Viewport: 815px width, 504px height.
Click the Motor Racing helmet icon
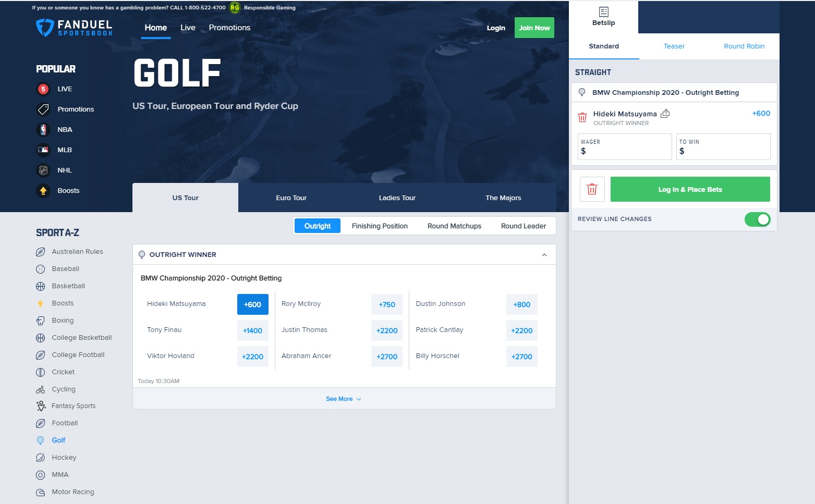40,492
